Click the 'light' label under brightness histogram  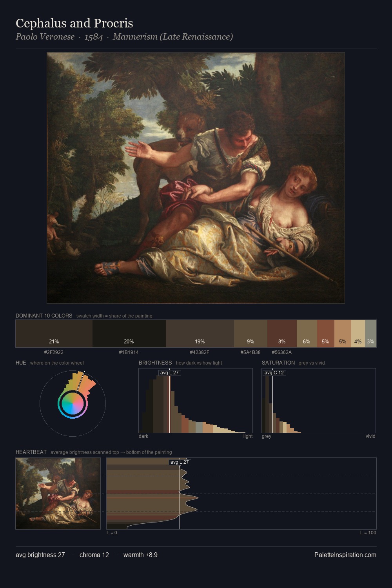pos(248,436)
